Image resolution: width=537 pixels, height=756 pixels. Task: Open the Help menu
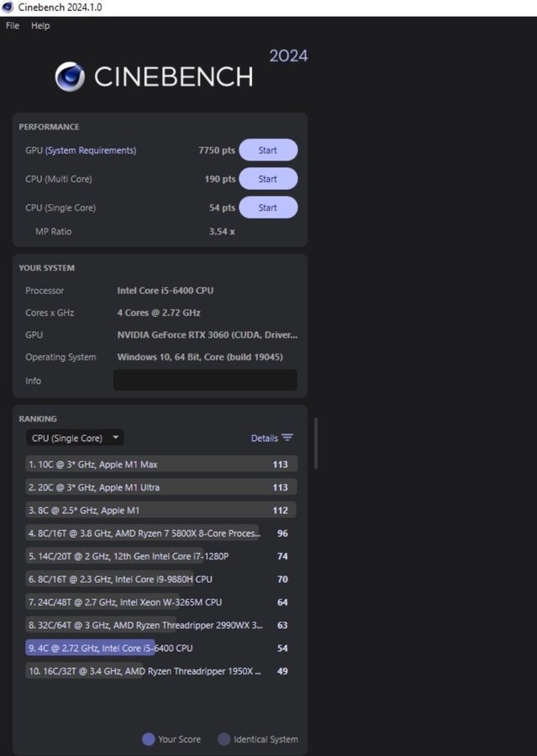point(40,26)
